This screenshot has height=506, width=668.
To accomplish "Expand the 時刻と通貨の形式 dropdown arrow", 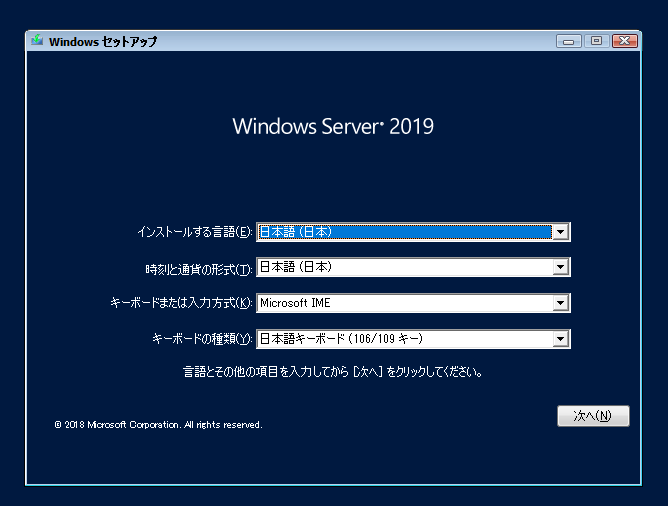I will coord(561,267).
